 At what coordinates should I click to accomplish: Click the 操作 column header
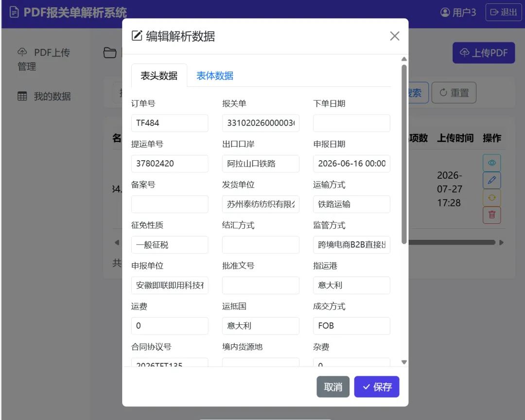click(x=492, y=138)
